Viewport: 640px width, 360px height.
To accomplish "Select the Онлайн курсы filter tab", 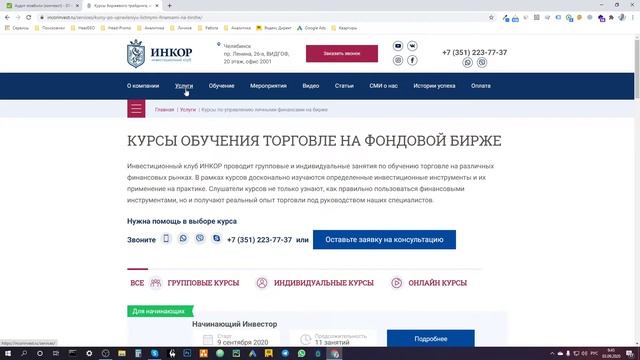I will (429, 283).
